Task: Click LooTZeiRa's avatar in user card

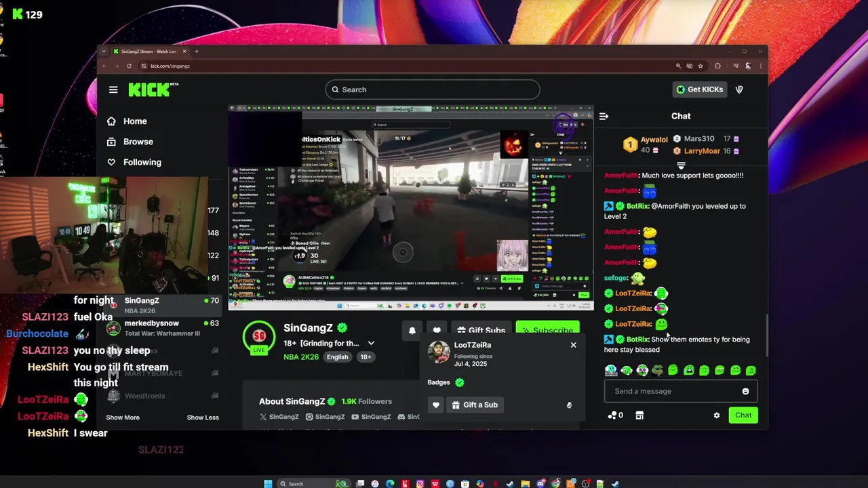Action: pyautogui.click(x=439, y=352)
